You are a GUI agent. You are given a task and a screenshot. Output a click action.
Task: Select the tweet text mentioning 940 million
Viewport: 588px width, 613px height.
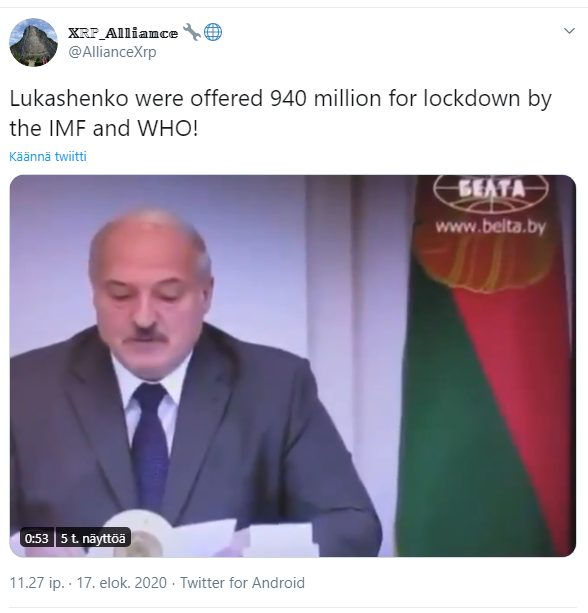280,113
